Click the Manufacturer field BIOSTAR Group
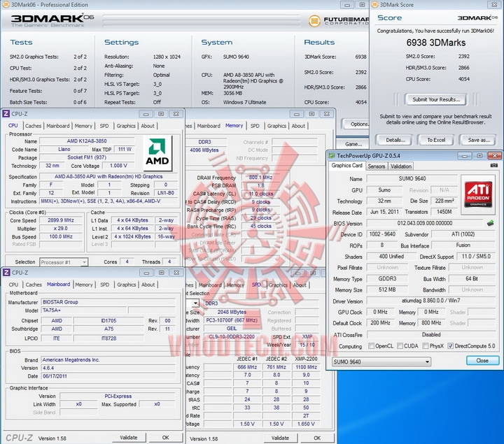The height and width of the screenshot is (444, 504). pos(108,302)
